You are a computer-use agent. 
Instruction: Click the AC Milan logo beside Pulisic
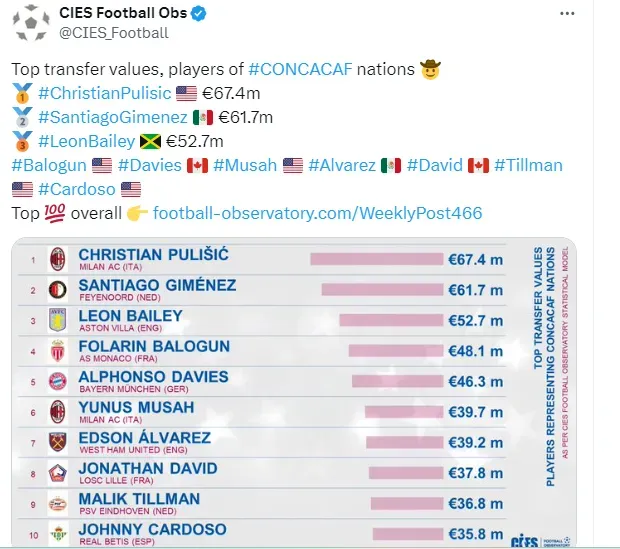tap(58, 259)
